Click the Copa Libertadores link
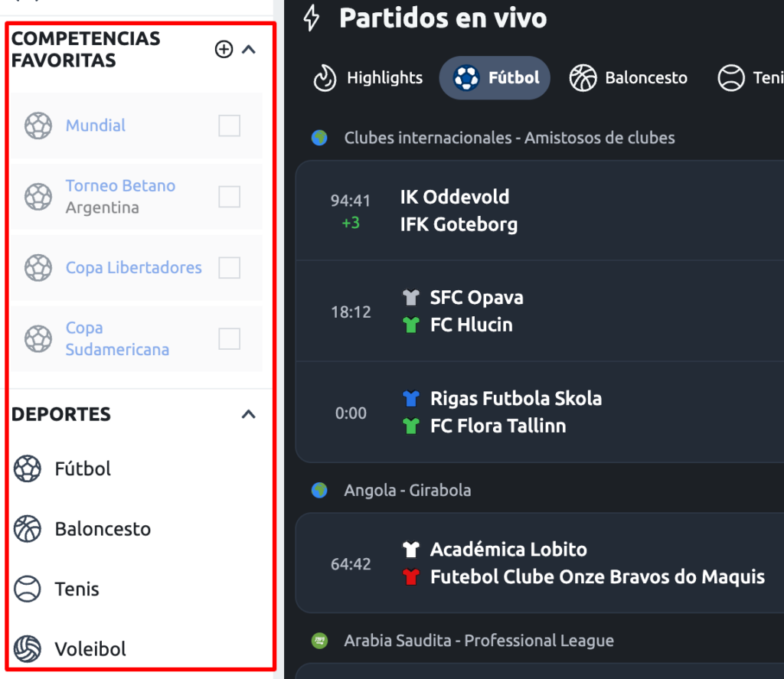Image resolution: width=784 pixels, height=679 pixels. 133,267
